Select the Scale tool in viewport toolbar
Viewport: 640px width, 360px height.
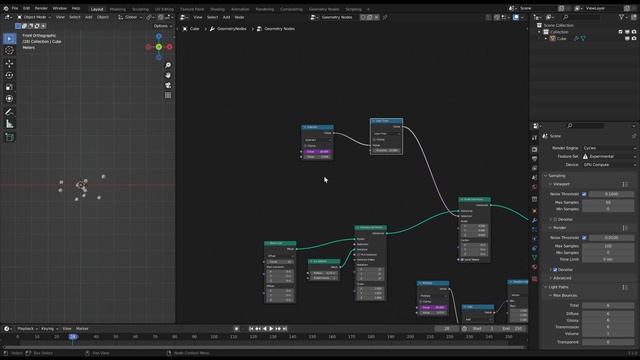pos(9,87)
